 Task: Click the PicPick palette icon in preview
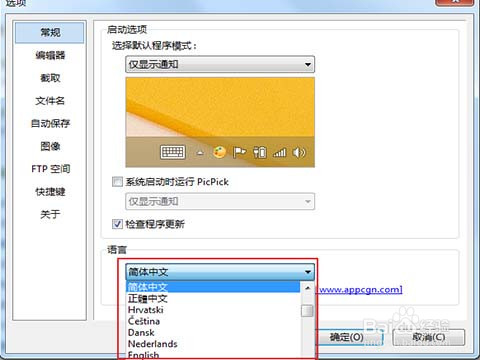click(x=219, y=152)
